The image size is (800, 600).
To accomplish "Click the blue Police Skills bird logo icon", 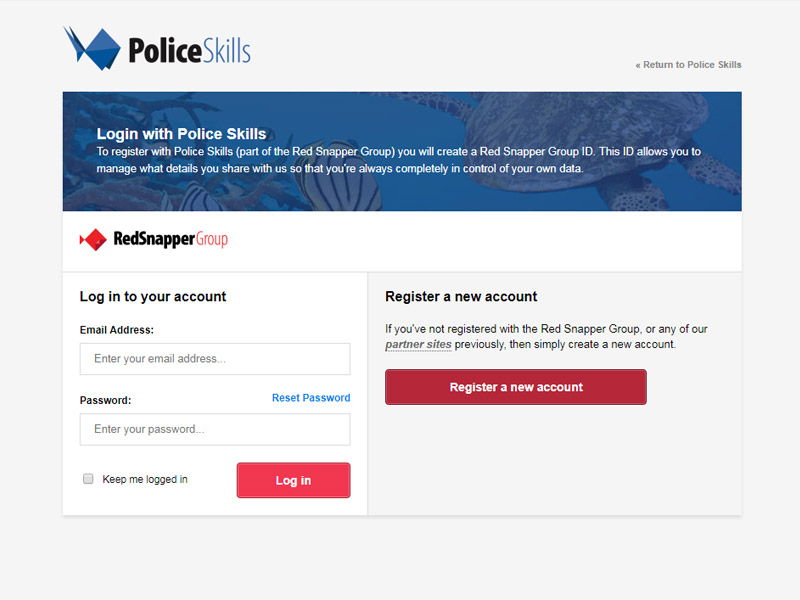I will pos(92,48).
